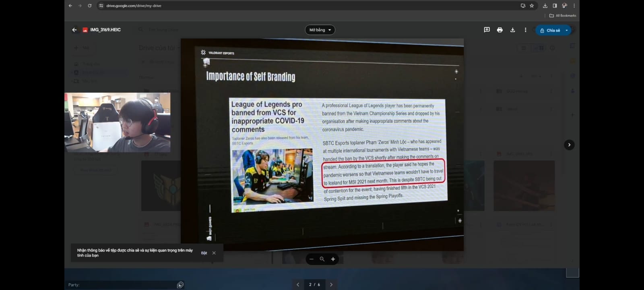This screenshot has height=290, width=644.
Task: Click the icon beside the Party field
Action: [x=180, y=285]
